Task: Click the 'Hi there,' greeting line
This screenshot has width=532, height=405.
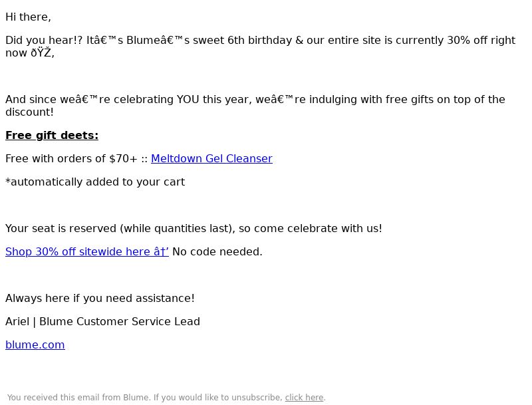Action: pyautogui.click(x=28, y=17)
